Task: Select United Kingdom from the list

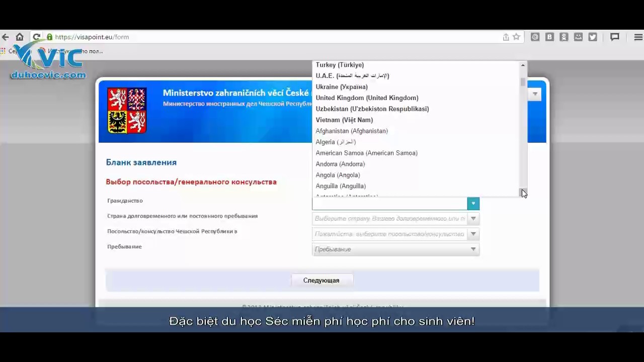Action: click(x=416, y=98)
